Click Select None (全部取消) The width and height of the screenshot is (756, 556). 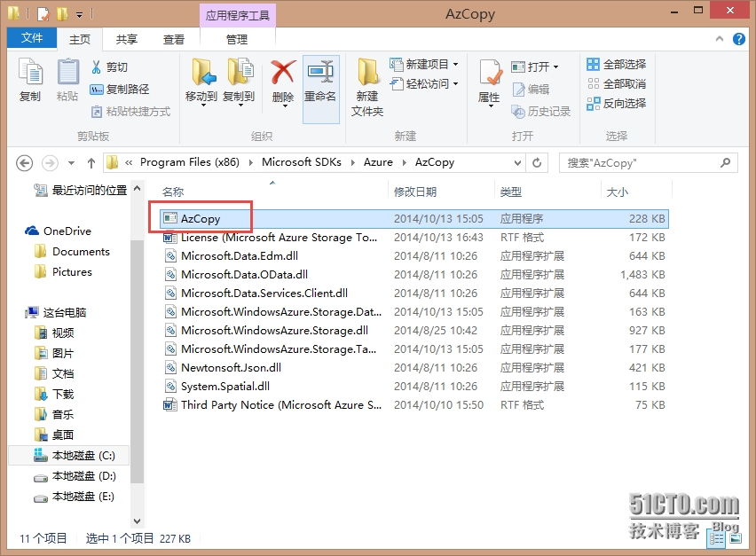click(616, 84)
